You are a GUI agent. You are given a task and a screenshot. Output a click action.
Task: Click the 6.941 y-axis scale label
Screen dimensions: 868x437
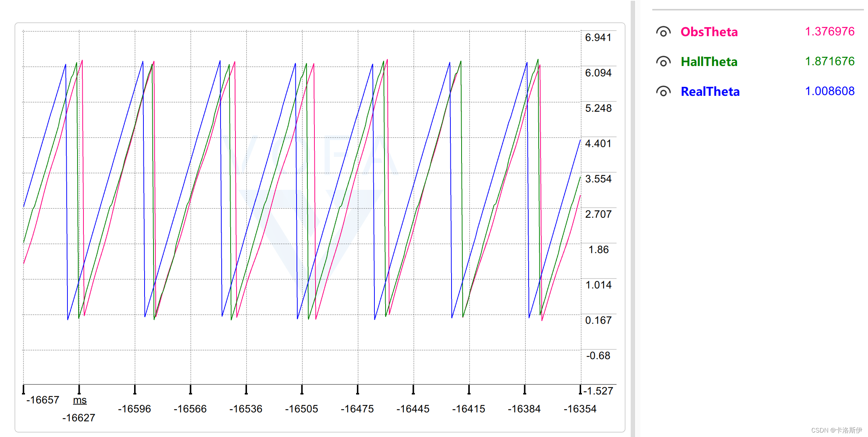[x=598, y=37]
